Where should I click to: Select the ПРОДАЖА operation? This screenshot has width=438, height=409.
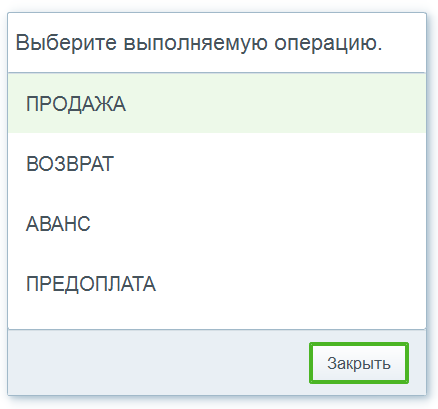coord(217,103)
